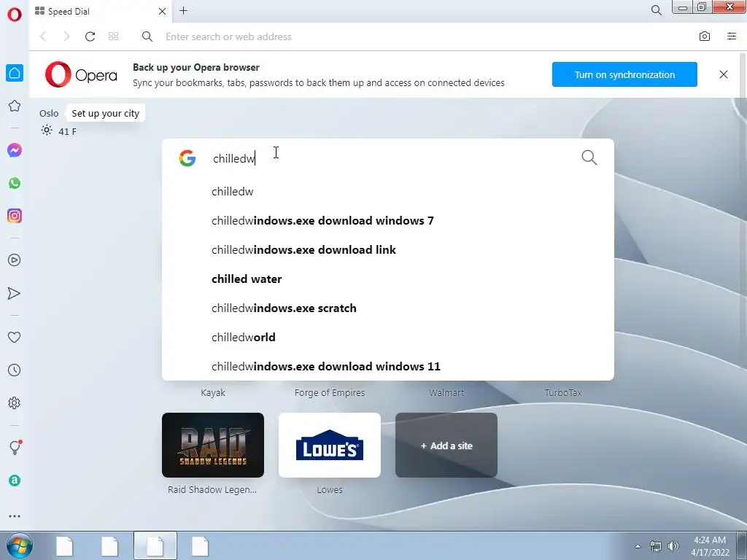Click the Oslo city label
747x560 pixels.
pyautogui.click(x=49, y=113)
